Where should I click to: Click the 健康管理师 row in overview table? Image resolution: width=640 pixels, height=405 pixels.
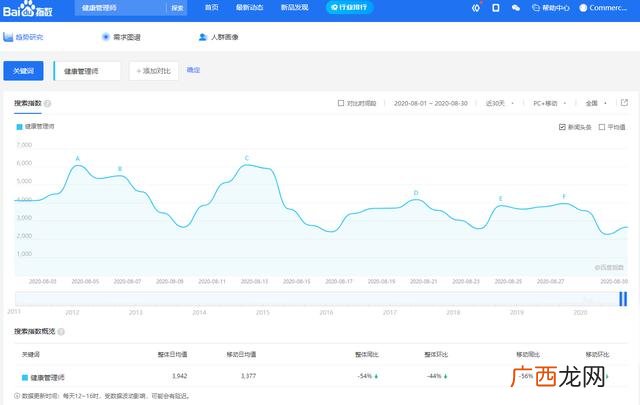(321, 376)
